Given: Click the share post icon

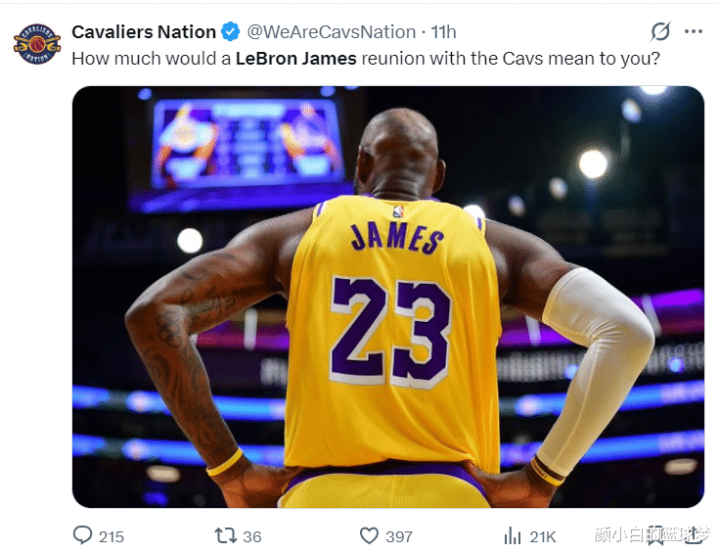Looking at the screenshot, I should coord(692,536).
